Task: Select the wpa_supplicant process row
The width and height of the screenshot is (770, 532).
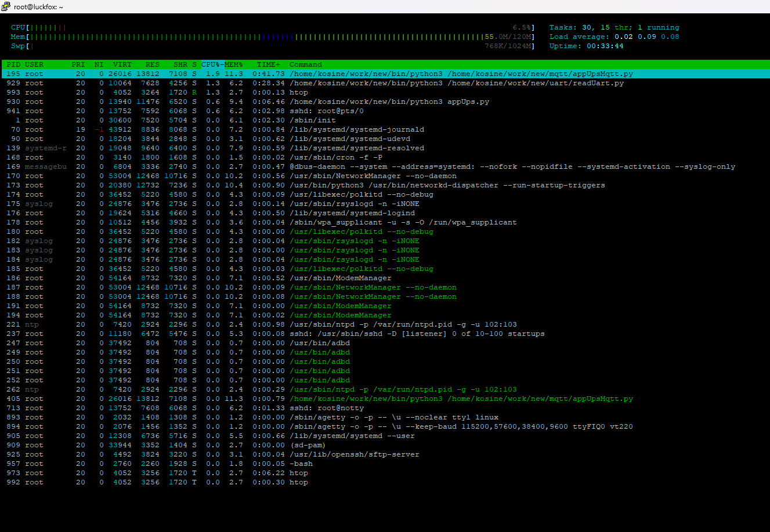Action: tap(385, 222)
